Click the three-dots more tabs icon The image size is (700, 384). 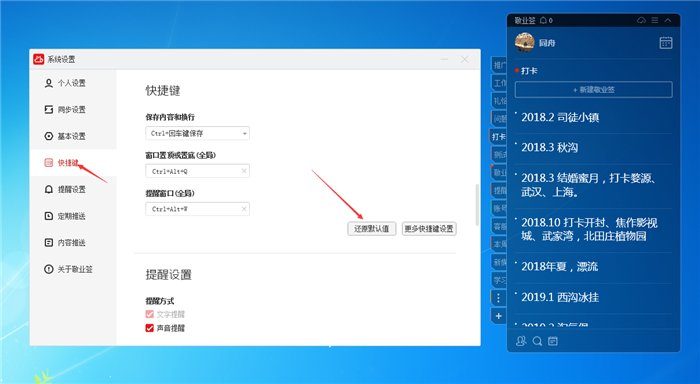pos(499,298)
